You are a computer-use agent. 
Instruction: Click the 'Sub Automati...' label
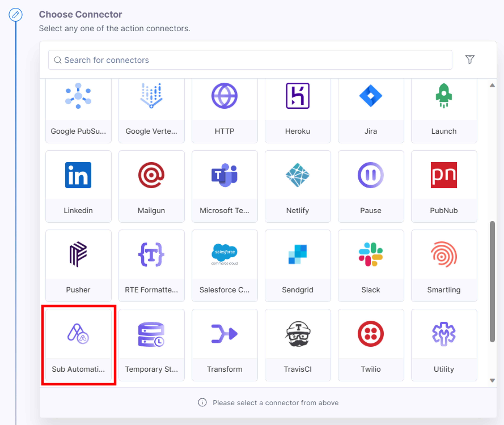[78, 369]
